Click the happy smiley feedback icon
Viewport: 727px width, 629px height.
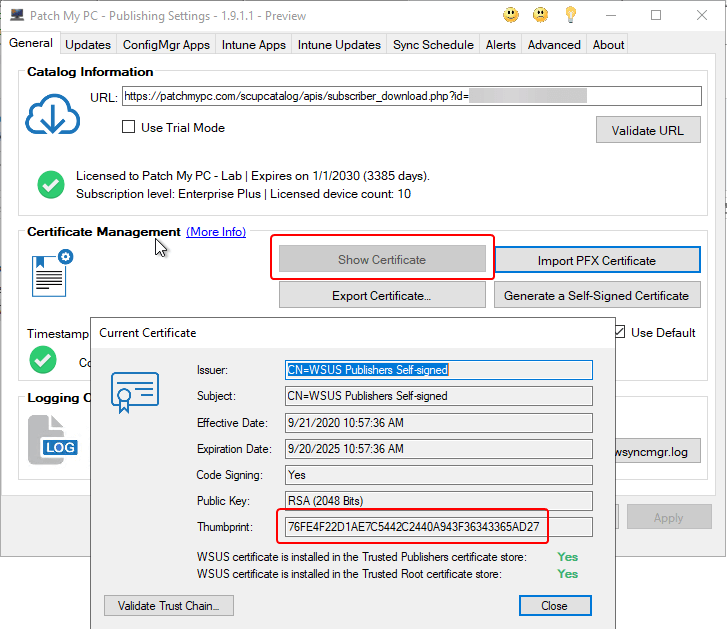[510, 15]
